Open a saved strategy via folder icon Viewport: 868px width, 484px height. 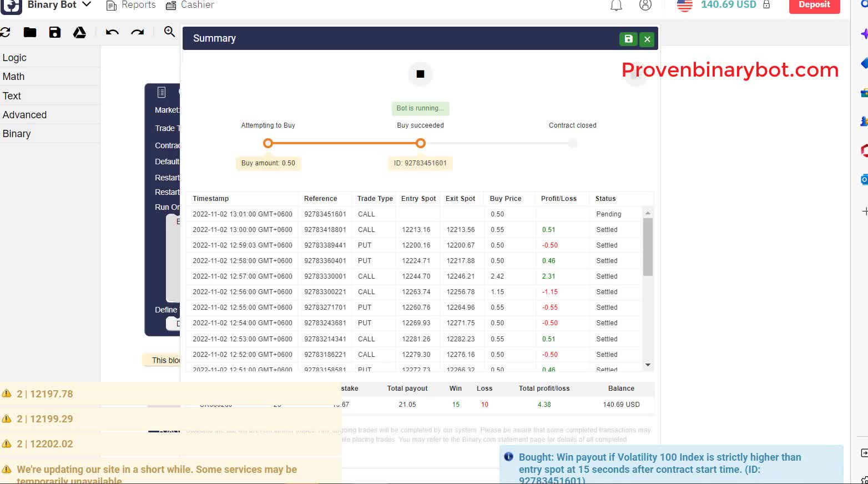(30, 32)
